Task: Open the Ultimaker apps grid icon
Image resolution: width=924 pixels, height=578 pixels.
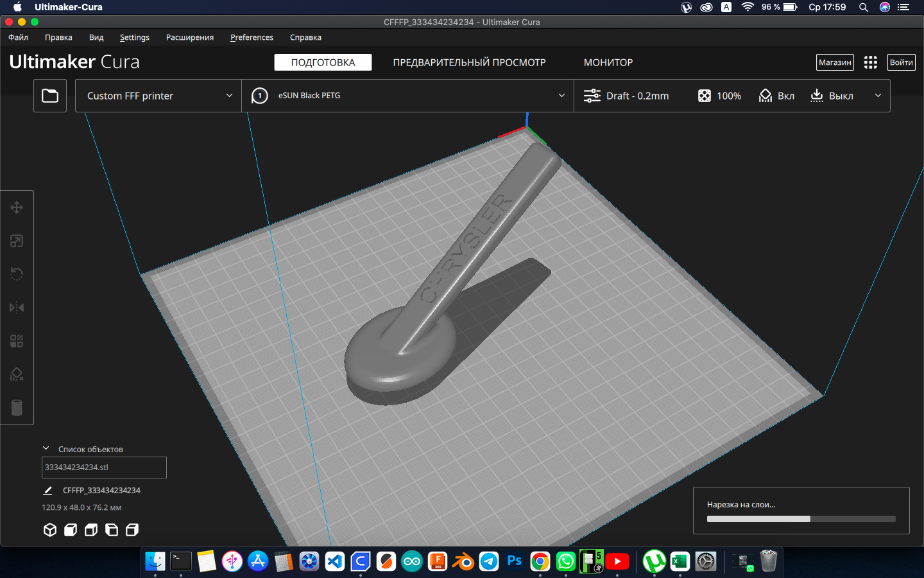Action: point(871,62)
